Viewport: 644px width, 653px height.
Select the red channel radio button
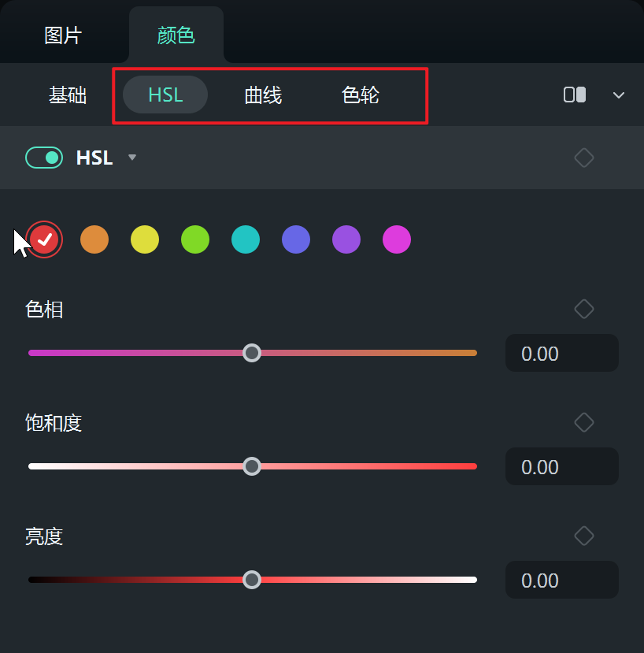pyautogui.click(x=44, y=239)
